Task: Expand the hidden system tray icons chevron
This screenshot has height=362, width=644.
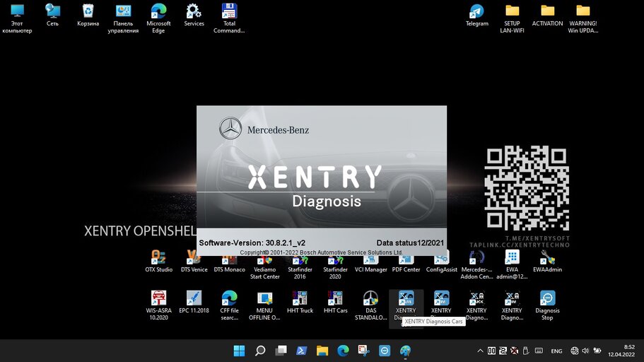Action: [x=480, y=351]
